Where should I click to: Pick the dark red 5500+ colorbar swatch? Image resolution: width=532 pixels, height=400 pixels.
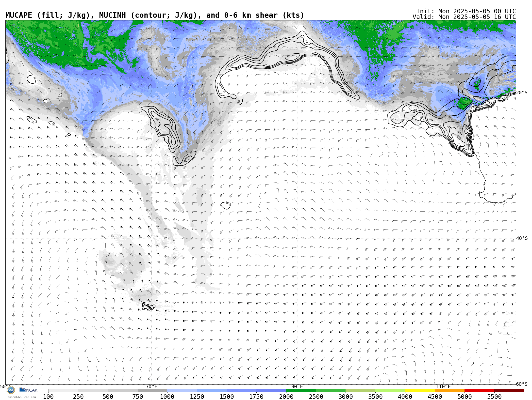[509, 391]
